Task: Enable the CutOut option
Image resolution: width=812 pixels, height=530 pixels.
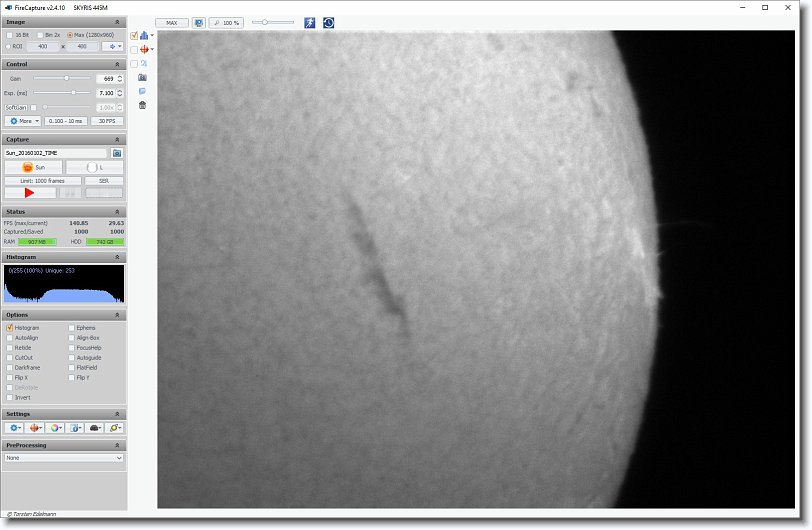Action: click(9, 357)
